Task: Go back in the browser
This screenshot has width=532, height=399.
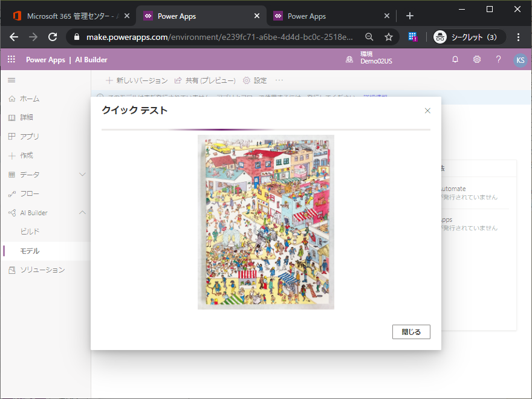Action: coord(14,37)
